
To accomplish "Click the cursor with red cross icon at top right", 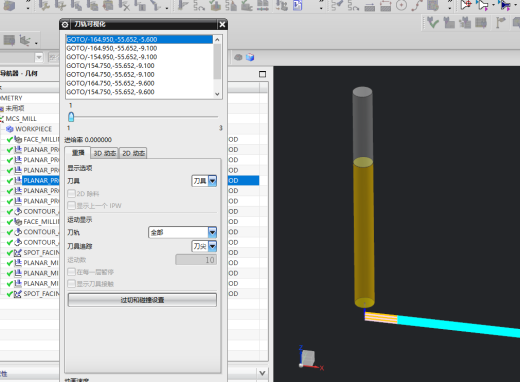I will (x=466, y=5).
